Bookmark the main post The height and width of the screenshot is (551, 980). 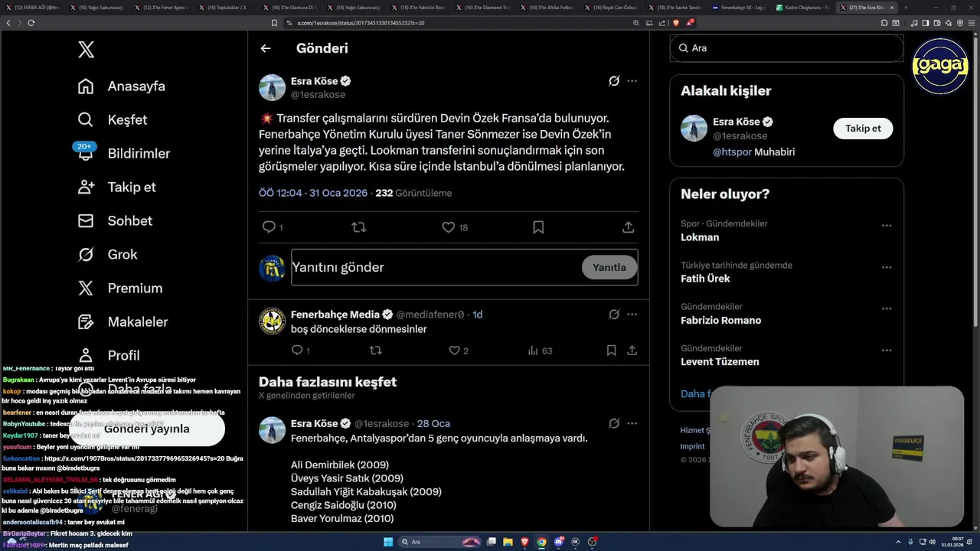tap(538, 227)
